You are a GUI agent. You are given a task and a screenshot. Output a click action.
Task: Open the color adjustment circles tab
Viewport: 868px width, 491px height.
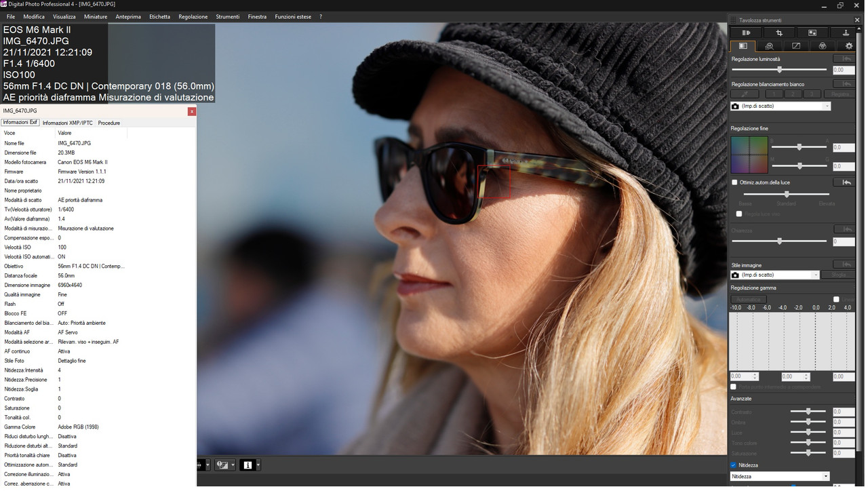tap(823, 46)
